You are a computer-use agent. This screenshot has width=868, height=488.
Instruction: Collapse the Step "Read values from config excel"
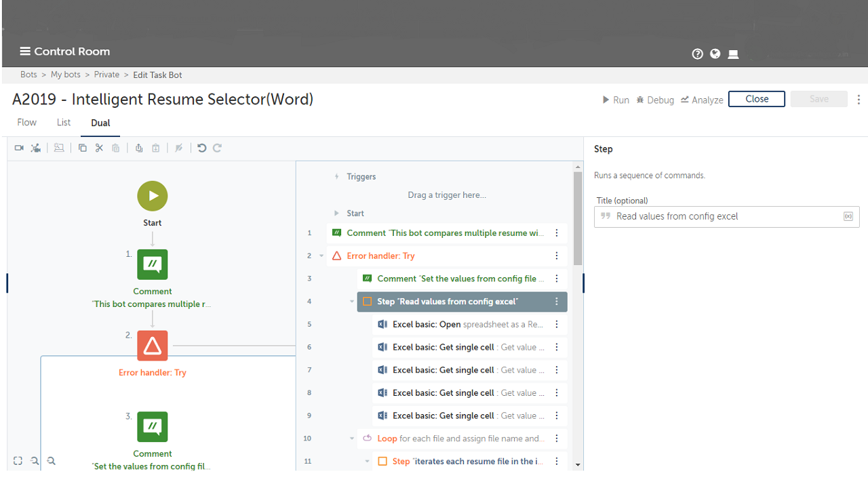click(352, 302)
